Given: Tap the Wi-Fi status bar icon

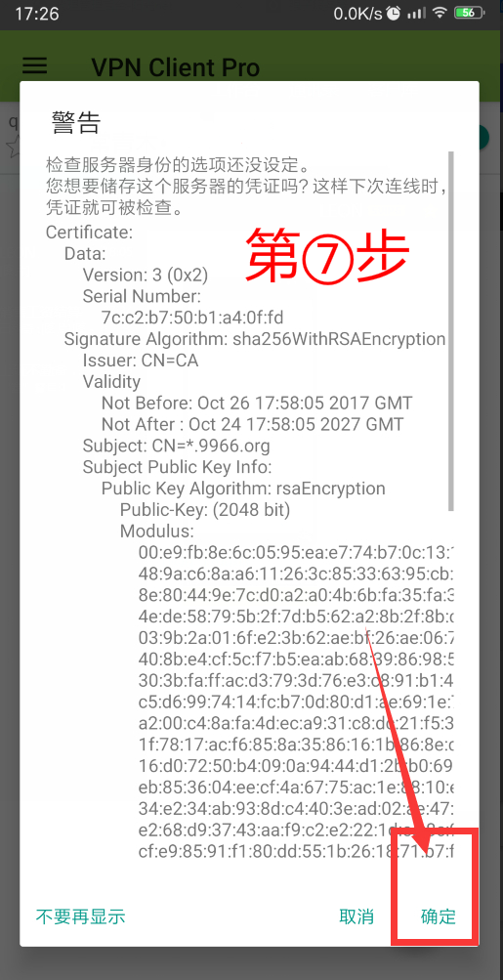Looking at the screenshot, I should point(440,13).
